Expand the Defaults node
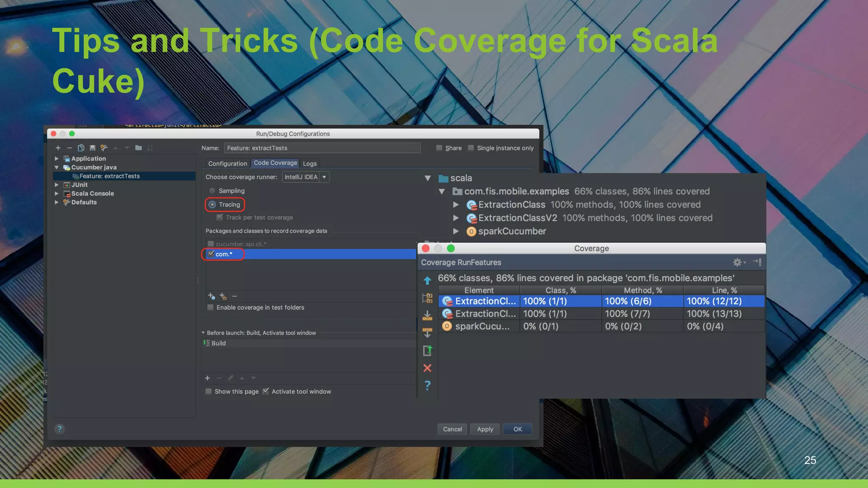This screenshot has height=488, width=868. pyautogui.click(x=56, y=202)
